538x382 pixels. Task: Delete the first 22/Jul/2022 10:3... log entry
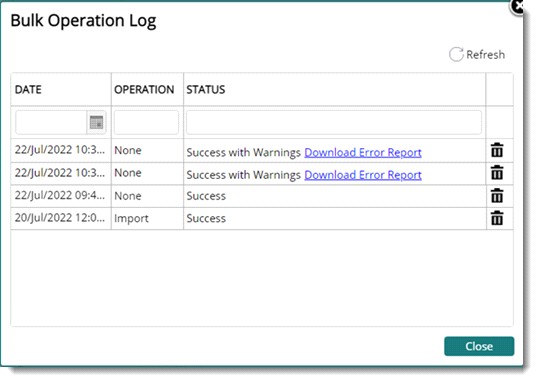[x=497, y=150]
